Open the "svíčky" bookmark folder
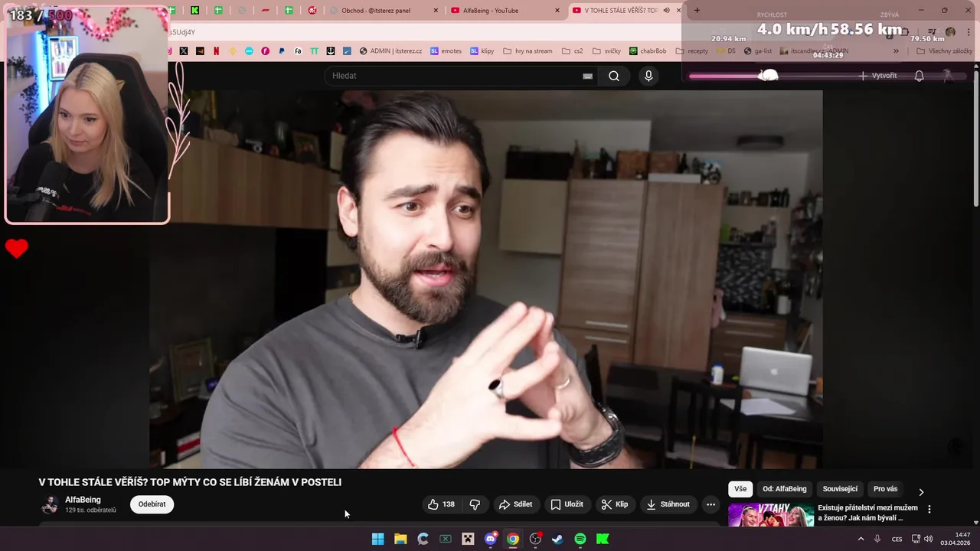The width and height of the screenshot is (980, 551). pyautogui.click(x=606, y=51)
